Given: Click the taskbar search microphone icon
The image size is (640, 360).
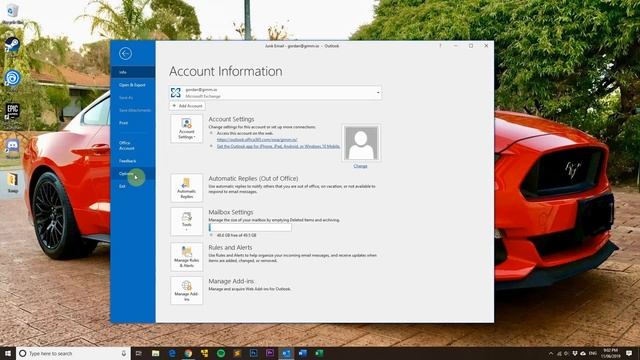Looking at the screenshot, I should coord(124,353).
